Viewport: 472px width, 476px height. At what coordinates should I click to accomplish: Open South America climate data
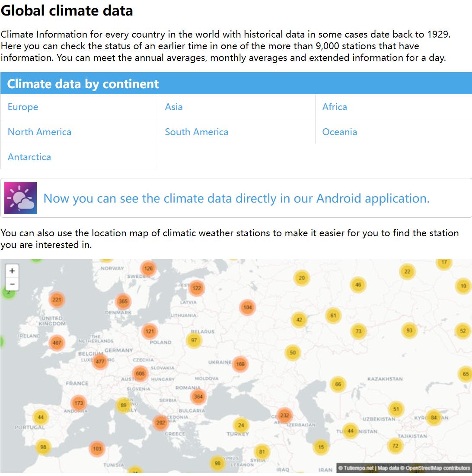(x=197, y=132)
